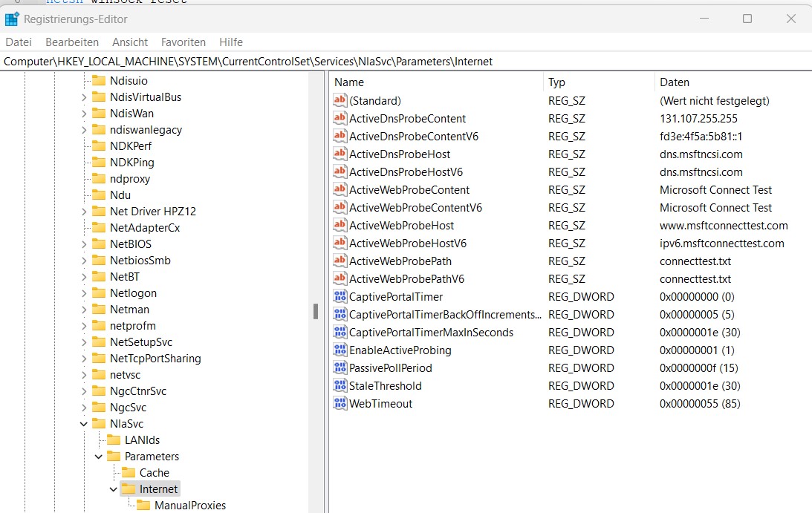The height and width of the screenshot is (513, 812).
Task: Sort values by the Daten column header
Action: pyautogui.click(x=733, y=82)
